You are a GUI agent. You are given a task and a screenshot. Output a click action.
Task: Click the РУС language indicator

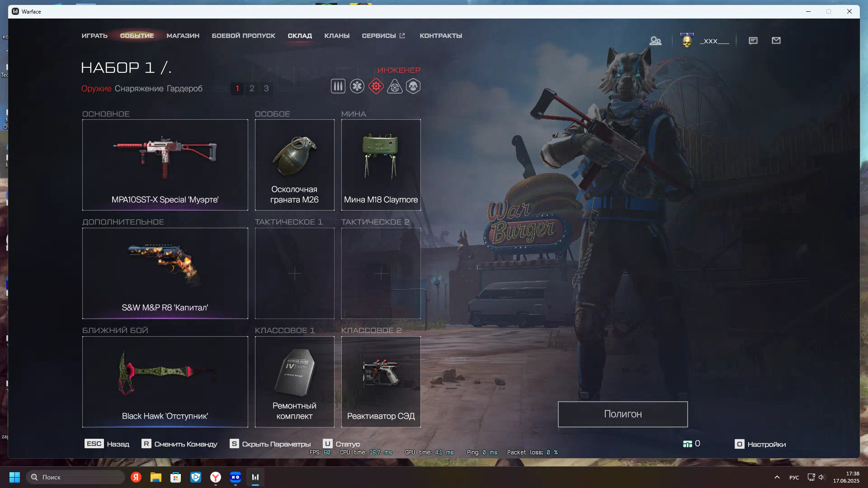point(794,477)
